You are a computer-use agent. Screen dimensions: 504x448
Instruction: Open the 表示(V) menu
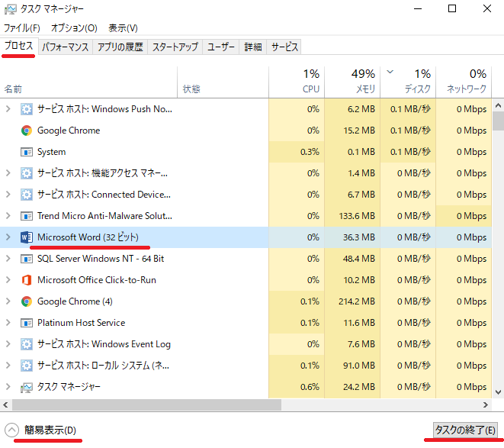pyautogui.click(x=123, y=28)
